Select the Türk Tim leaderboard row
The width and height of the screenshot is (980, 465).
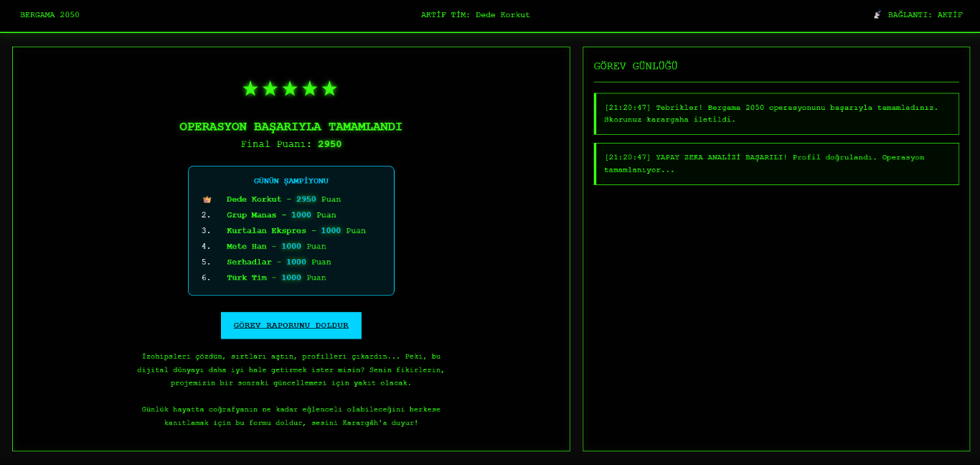click(276, 278)
